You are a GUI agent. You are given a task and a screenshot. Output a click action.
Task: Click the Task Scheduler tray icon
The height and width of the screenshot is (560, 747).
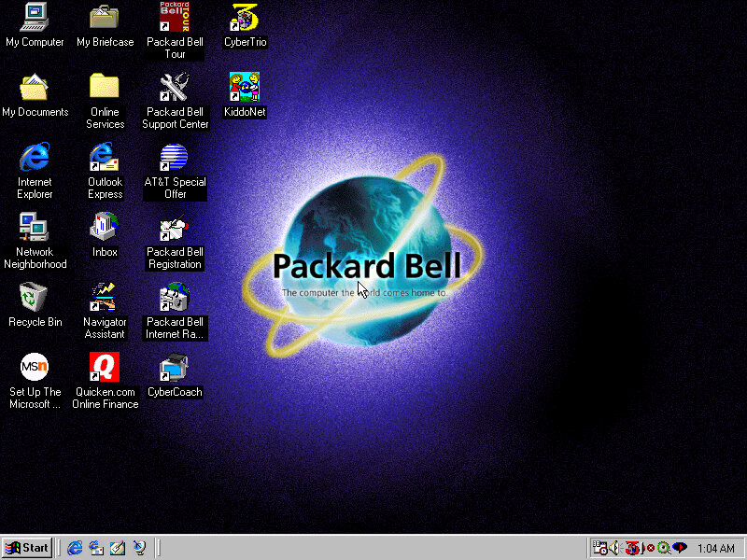(x=599, y=548)
